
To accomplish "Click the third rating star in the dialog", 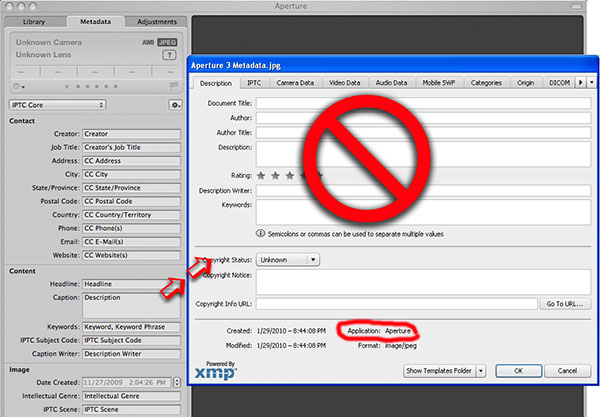I will [291, 176].
